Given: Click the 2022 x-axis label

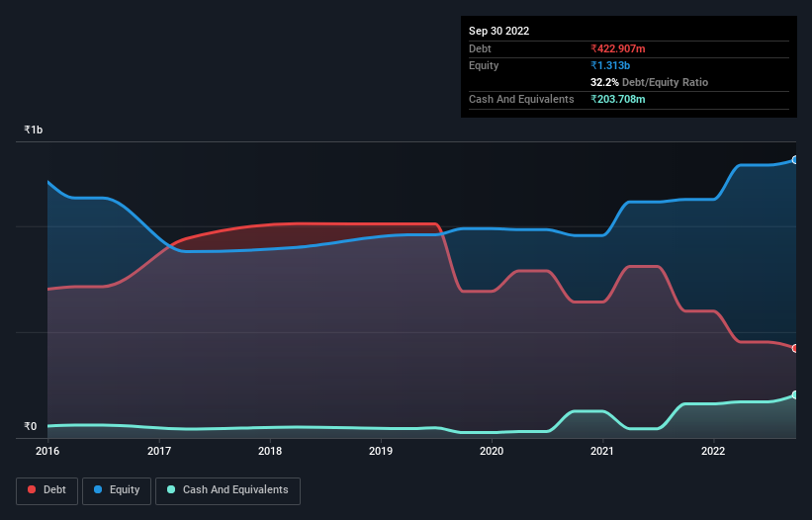Looking at the screenshot, I should coord(713,451).
